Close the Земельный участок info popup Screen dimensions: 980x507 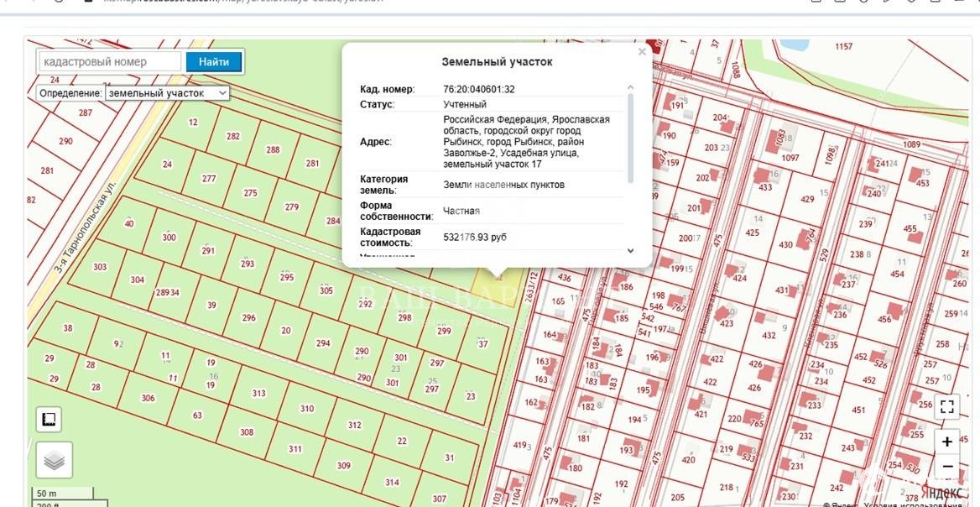pyautogui.click(x=642, y=52)
